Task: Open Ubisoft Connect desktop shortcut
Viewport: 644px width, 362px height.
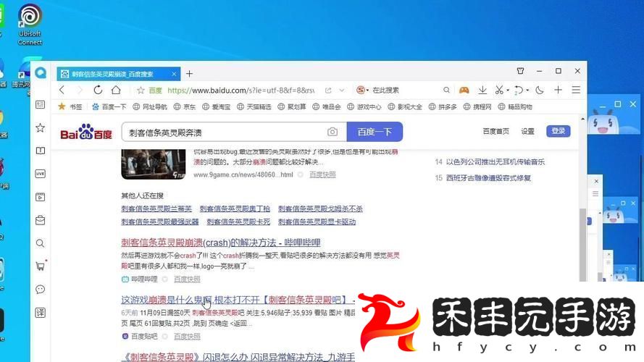Action: pos(30,25)
